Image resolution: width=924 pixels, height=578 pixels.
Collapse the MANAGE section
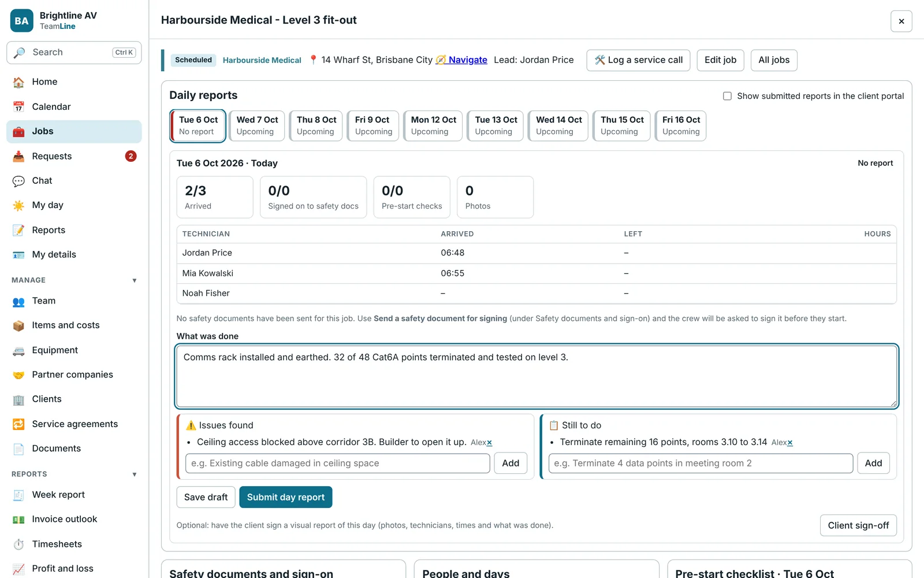(135, 280)
